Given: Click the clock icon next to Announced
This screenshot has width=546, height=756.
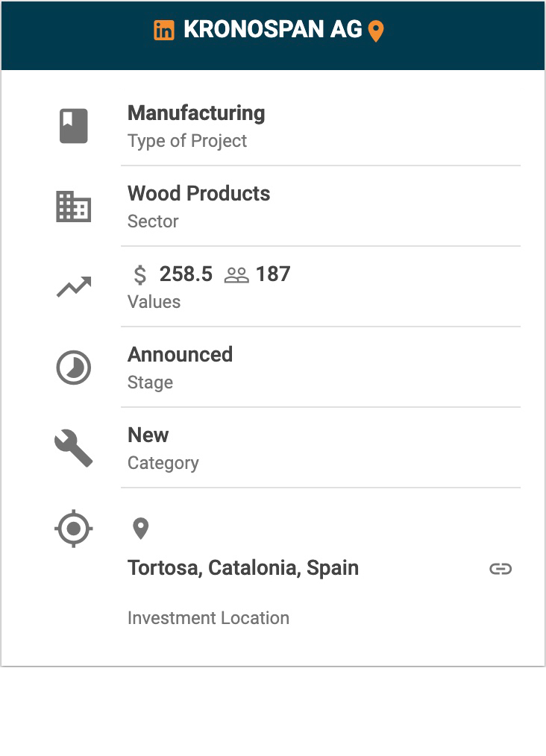Looking at the screenshot, I should (74, 368).
